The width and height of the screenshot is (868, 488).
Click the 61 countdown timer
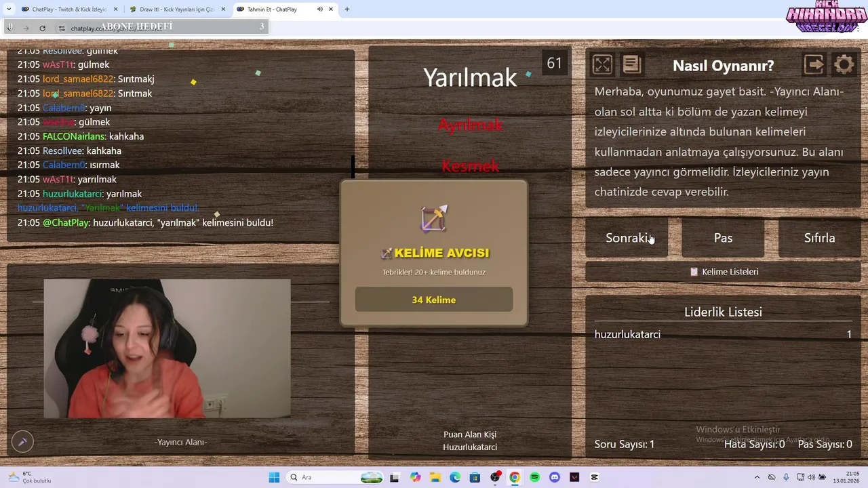[555, 63]
